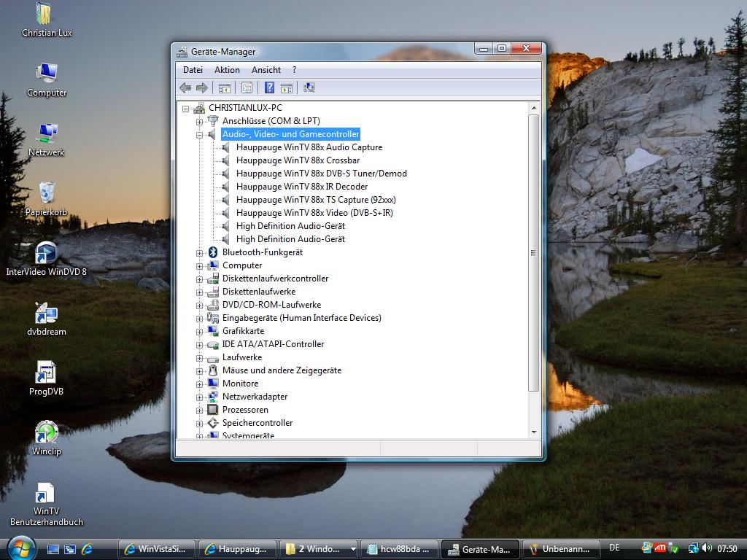
Task: Select IDE ATA/ATAPI-Controller entry
Action: pos(273,344)
